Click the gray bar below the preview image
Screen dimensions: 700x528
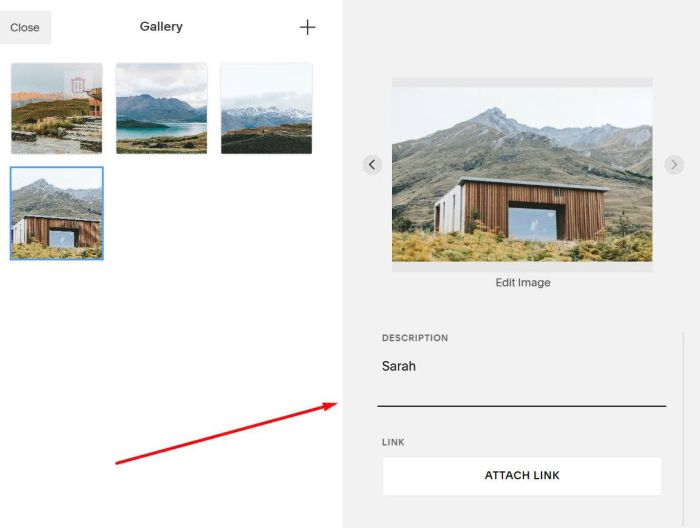(x=522, y=266)
